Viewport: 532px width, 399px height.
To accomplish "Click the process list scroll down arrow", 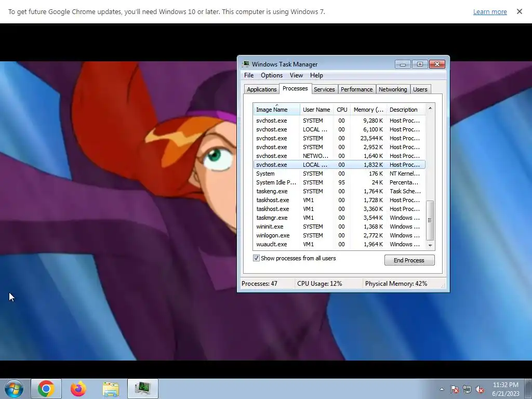I will pyautogui.click(x=430, y=245).
